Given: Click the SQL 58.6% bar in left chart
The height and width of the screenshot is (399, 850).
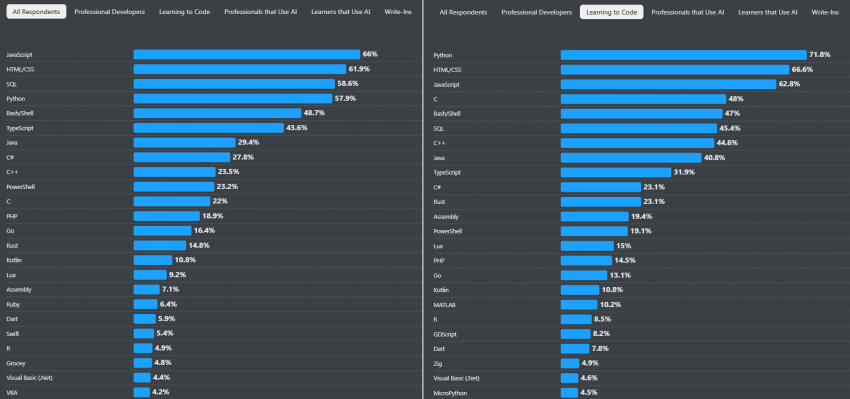Looking at the screenshot, I should click(234, 83).
